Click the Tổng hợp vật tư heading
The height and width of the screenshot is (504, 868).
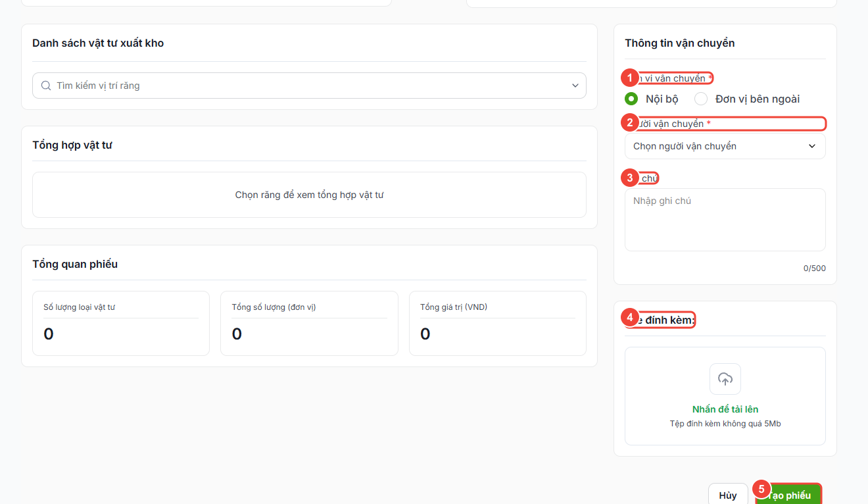coord(72,145)
